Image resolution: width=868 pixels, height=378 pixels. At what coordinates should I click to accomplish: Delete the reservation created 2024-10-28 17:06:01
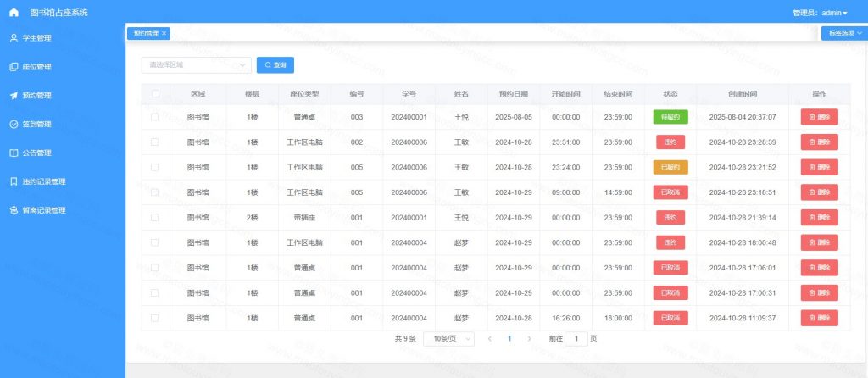[x=820, y=268]
